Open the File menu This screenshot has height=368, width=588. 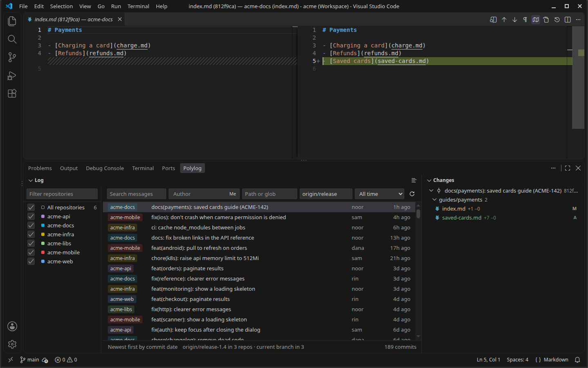pyautogui.click(x=23, y=6)
